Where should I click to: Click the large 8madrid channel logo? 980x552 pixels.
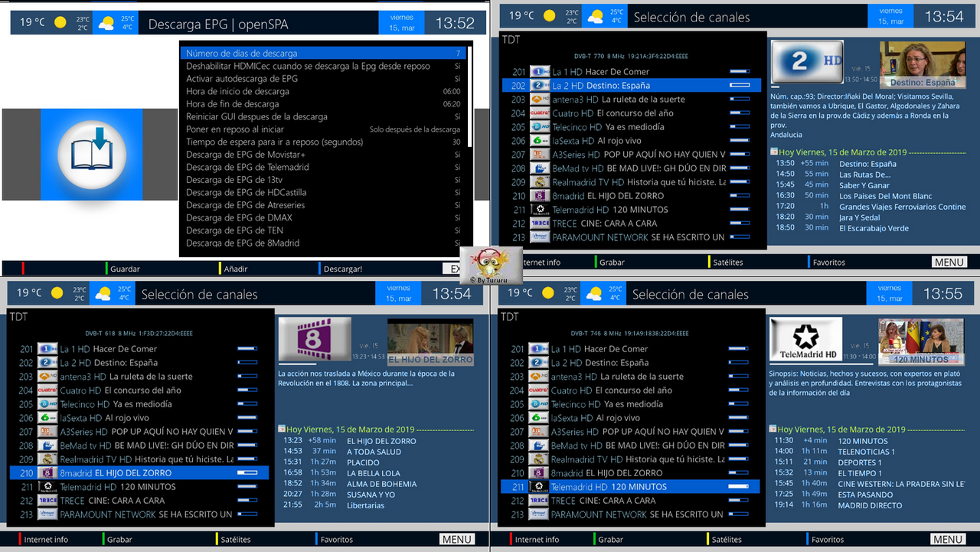tap(315, 339)
